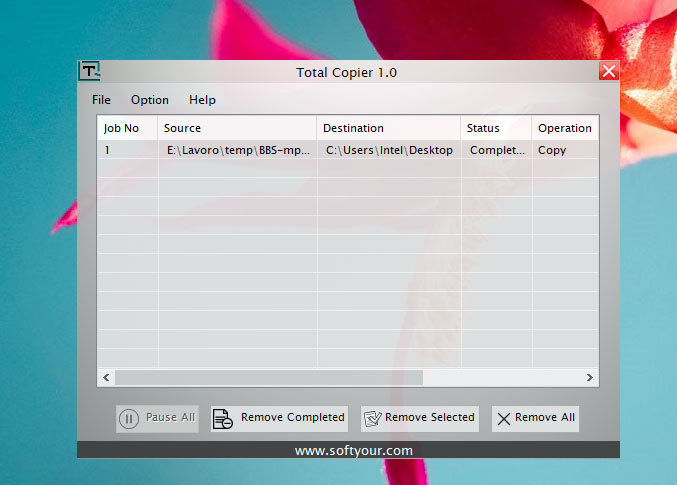This screenshot has width=677, height=485.
Task: Click the document icon on Remove Completed
Action: click(x=224, y=418)
